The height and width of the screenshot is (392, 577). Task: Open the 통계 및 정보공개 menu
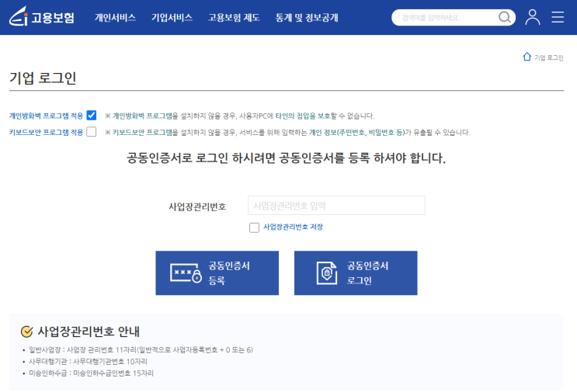click(x=307, y=18)
